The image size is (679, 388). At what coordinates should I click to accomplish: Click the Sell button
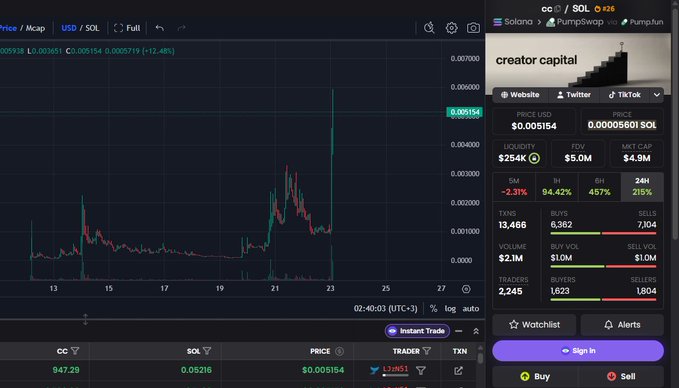(621, 376)
